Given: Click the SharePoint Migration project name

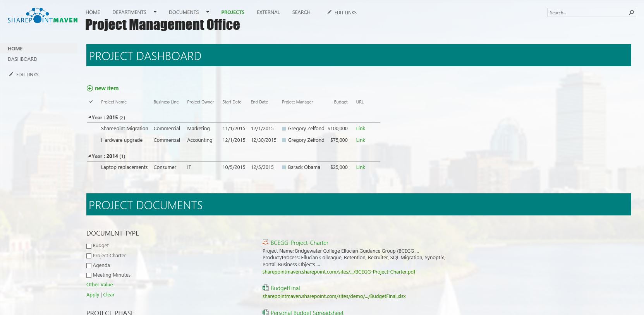Looking at the screenshot, I should (x=125, y=129).
